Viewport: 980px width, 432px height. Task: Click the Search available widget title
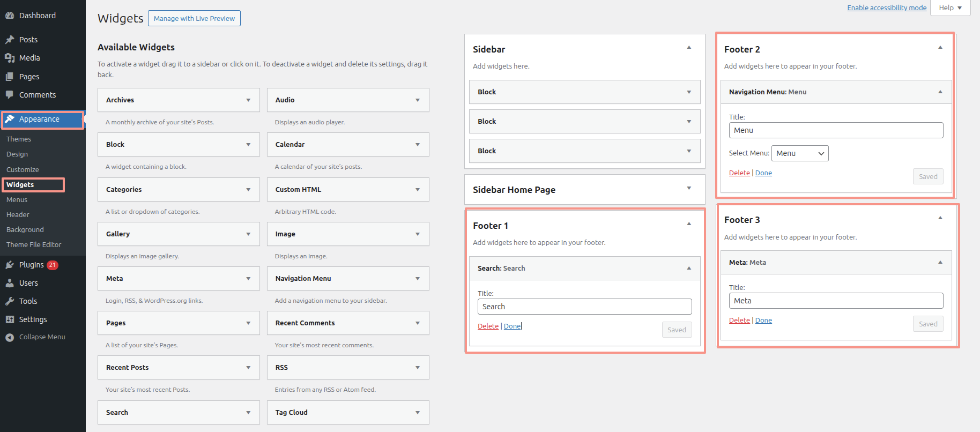(x=117, y=413)
